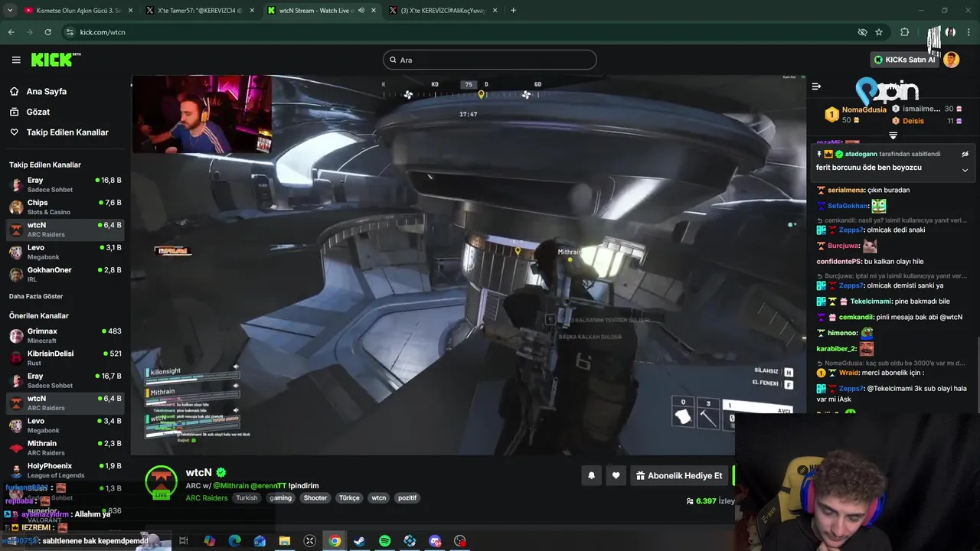Collapse the chat panel icon
Screen dimensions: 980x551
pos(816,86)
